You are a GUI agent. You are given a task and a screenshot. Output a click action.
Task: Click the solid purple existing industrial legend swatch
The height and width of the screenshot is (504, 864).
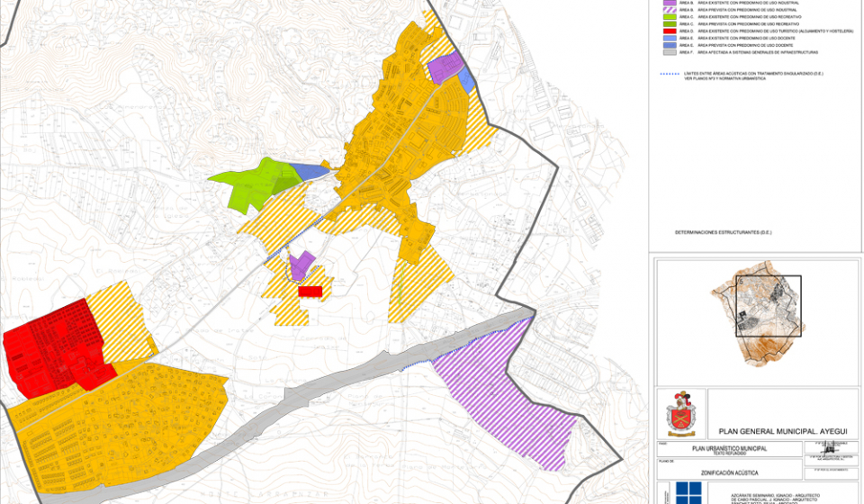click(x=670, y=3)
